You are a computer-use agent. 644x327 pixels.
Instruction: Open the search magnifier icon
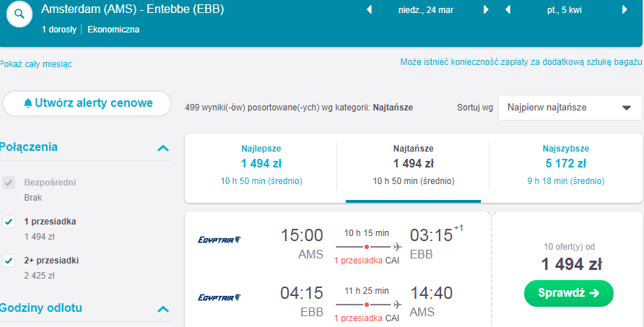coord(19,14)
